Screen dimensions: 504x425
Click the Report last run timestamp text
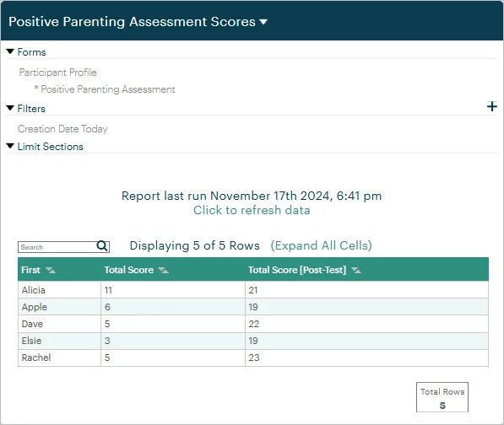tap(252, 196)
